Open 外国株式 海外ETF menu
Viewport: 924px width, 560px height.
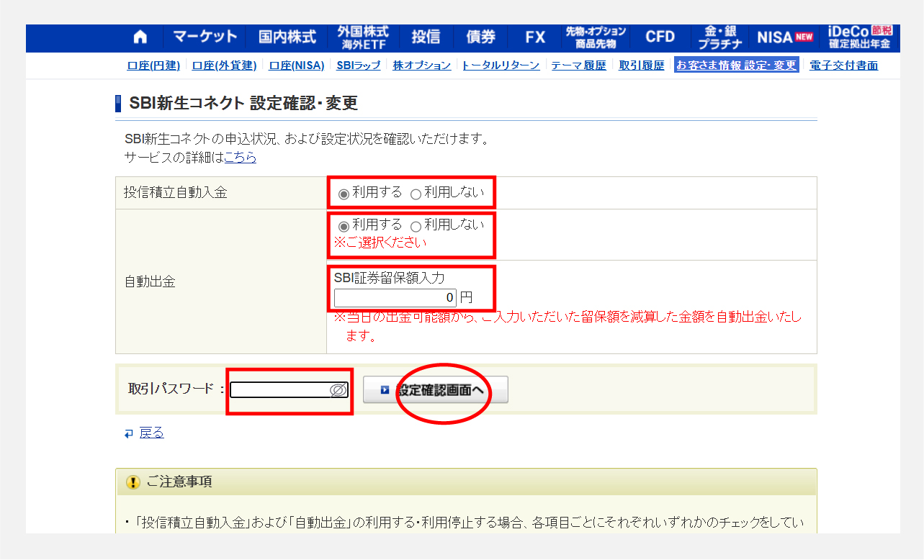(x=363, y=37)
